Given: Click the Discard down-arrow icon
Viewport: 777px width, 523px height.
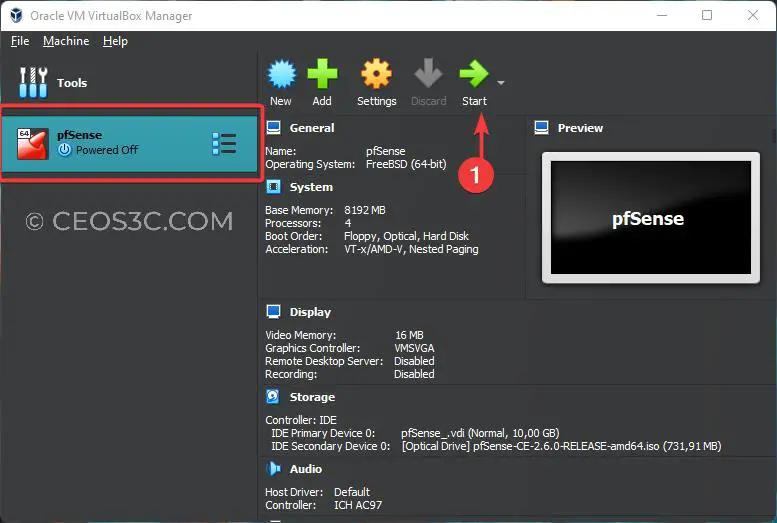Looking at the screenshot, I should pyautogui.click(x=428, y=73).
